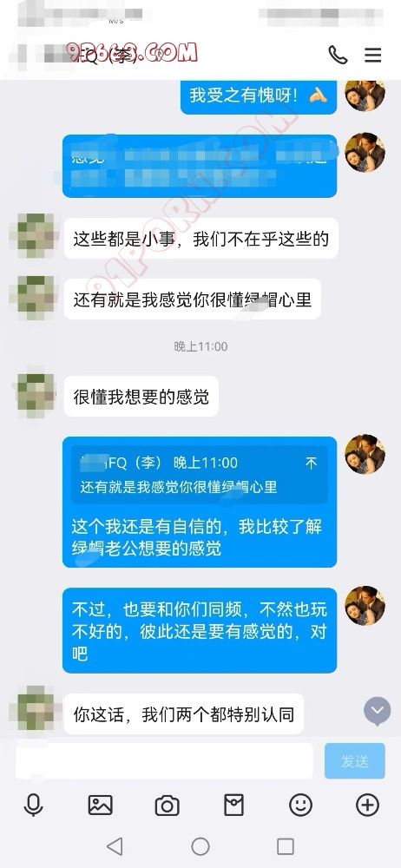Open the image gallery picker icon

click(x=101, y=805)
